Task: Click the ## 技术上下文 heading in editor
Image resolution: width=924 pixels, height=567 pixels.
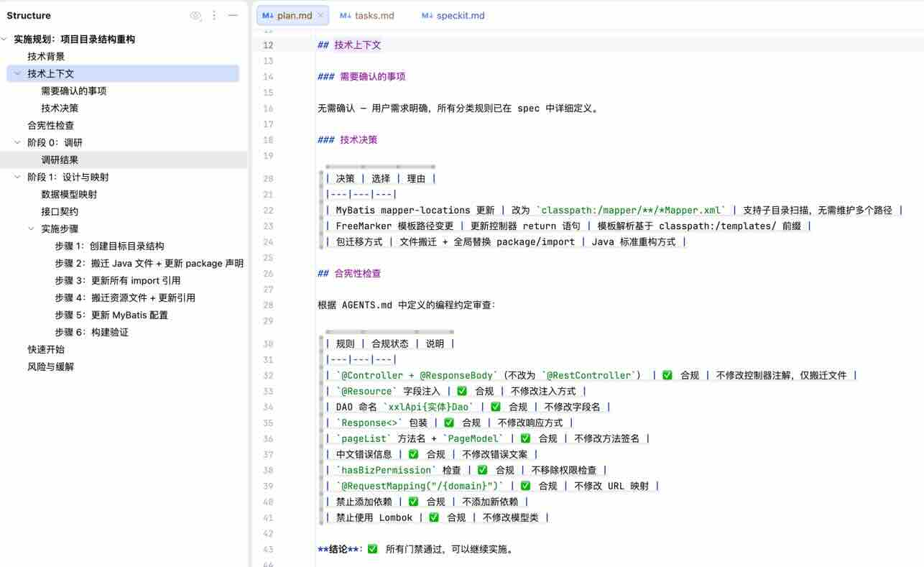Action: [349, 45]
